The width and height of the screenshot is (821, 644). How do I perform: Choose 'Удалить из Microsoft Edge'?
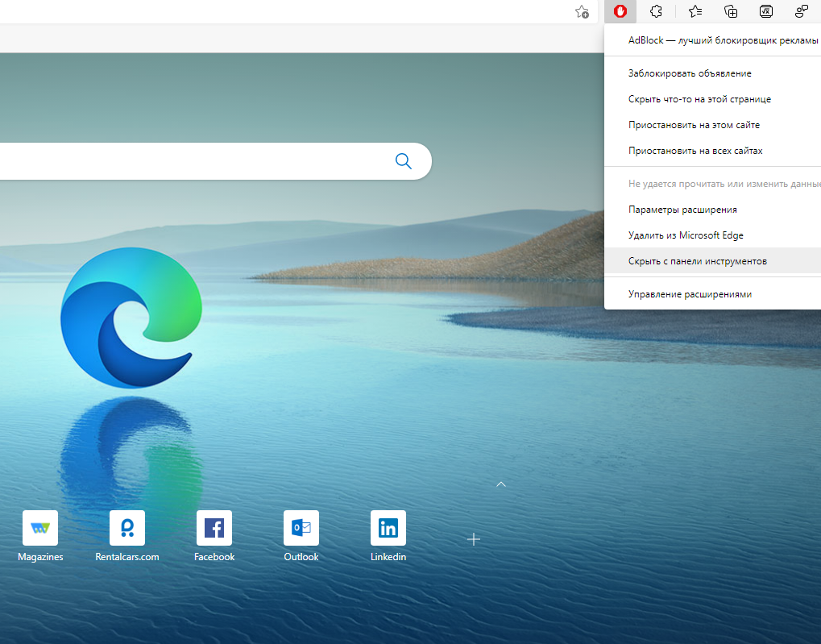pos(712,235)
